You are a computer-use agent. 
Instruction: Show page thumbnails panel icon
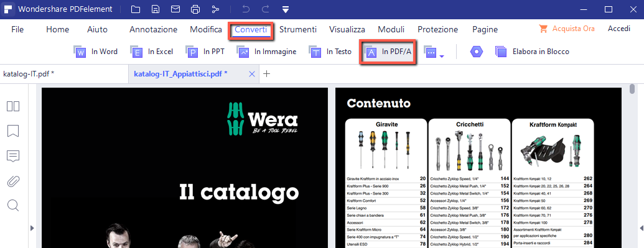coord(13,106)
